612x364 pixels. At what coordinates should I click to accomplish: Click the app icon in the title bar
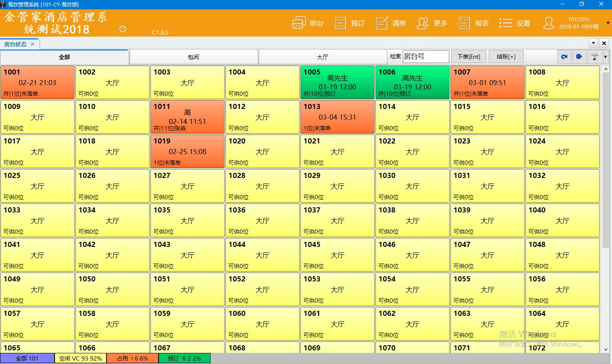[3, 4]
